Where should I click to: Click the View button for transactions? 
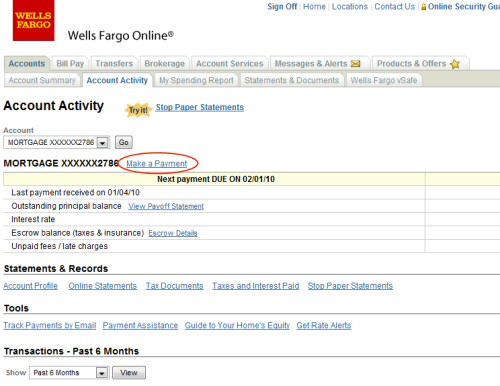(129, 373)
